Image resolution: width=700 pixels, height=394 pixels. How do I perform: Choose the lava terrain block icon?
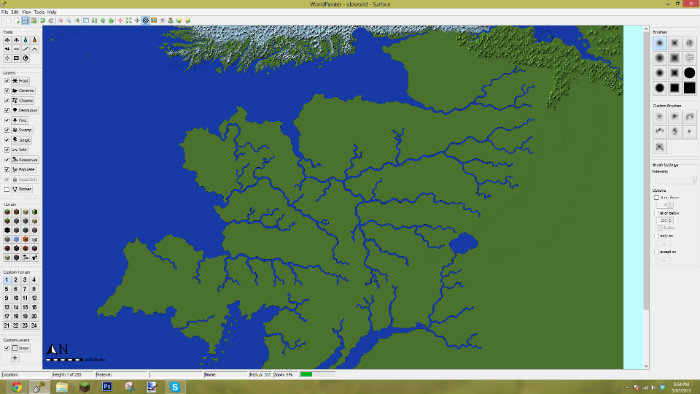(x=25, y=239)
